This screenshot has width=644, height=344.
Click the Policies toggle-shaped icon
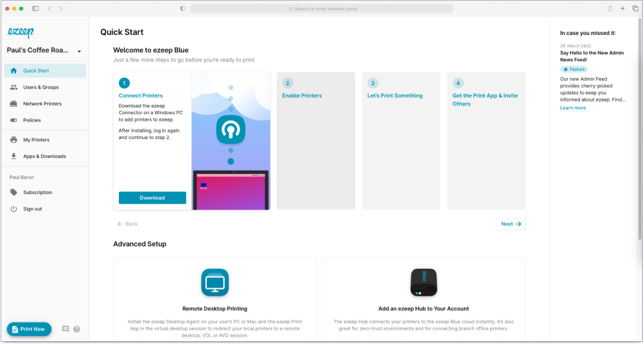click(13, 120)
